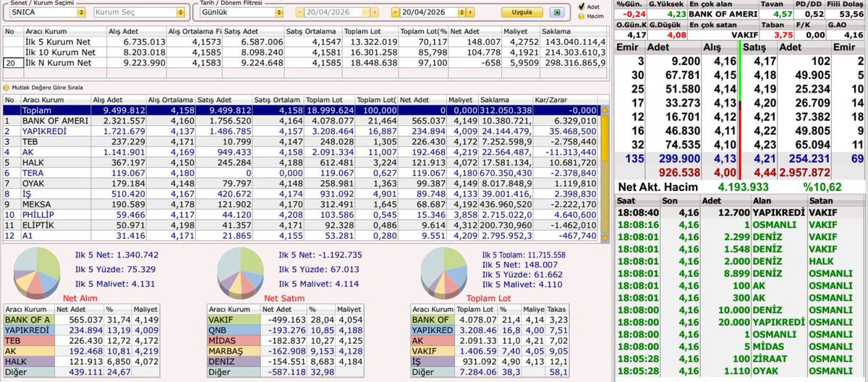Click the Taban value 3,75
The image size is (868, 382).
pos(783,33)
